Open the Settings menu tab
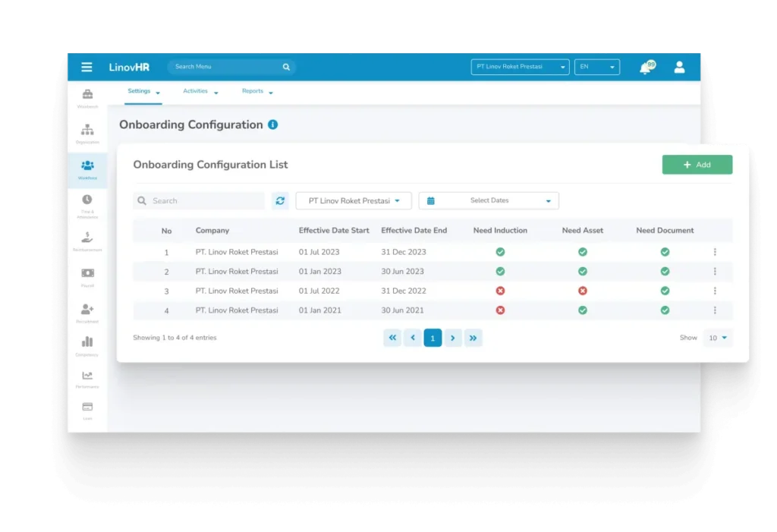The height and width of the screenshot is (532, 777). [x=143, y=92]
